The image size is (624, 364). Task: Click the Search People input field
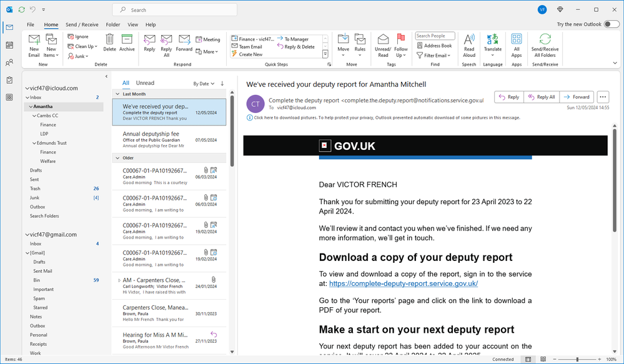pos(435,36)
